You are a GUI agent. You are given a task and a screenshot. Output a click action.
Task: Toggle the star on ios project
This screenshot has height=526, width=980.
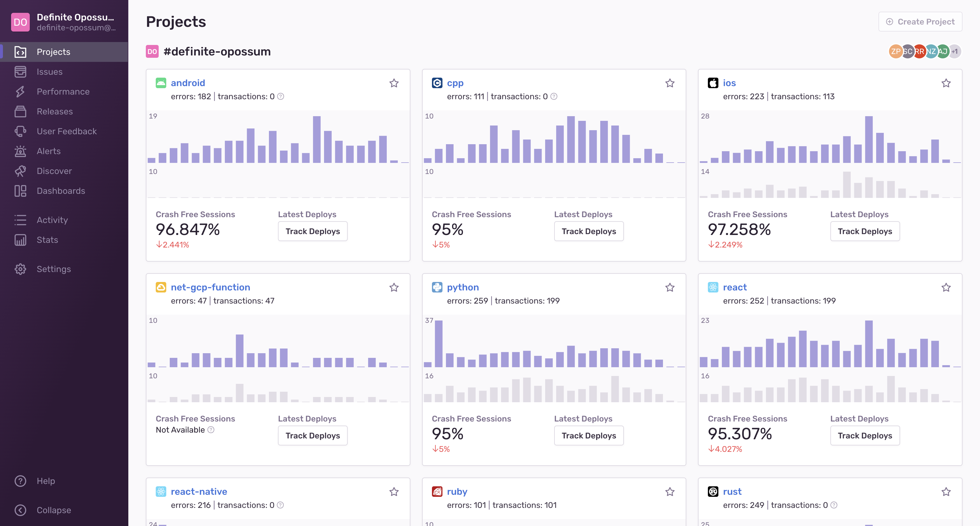click(946, 83)
